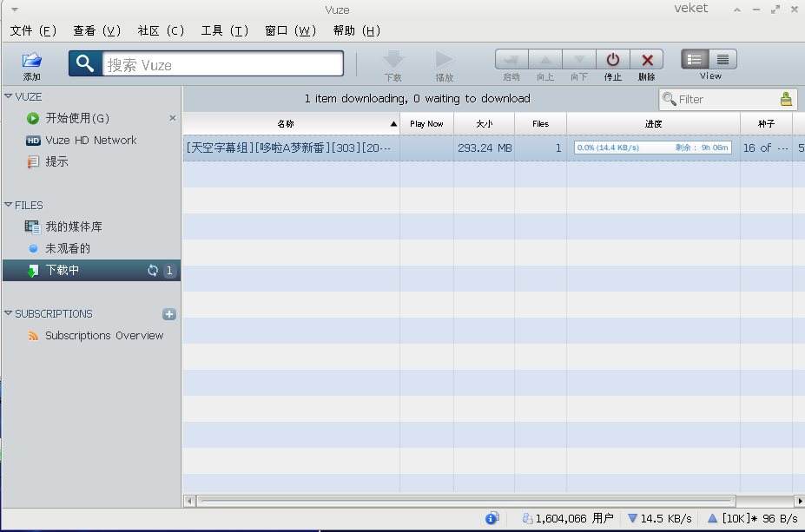
Task: Sort by the 进度 column header
Action: point(654,123)
